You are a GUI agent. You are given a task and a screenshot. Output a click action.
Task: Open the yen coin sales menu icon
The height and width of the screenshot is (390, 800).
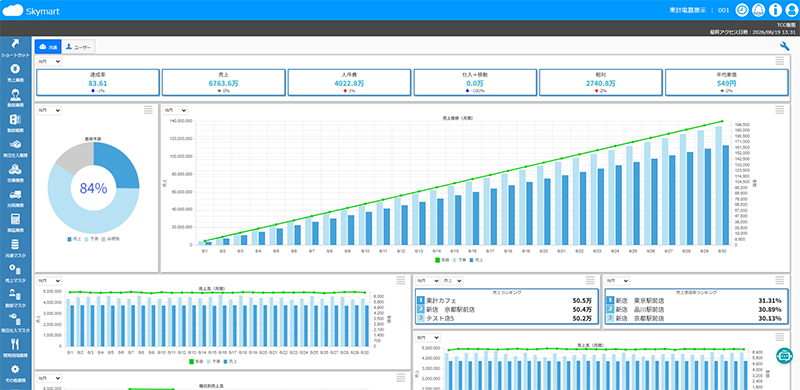(x=15, y=69)
